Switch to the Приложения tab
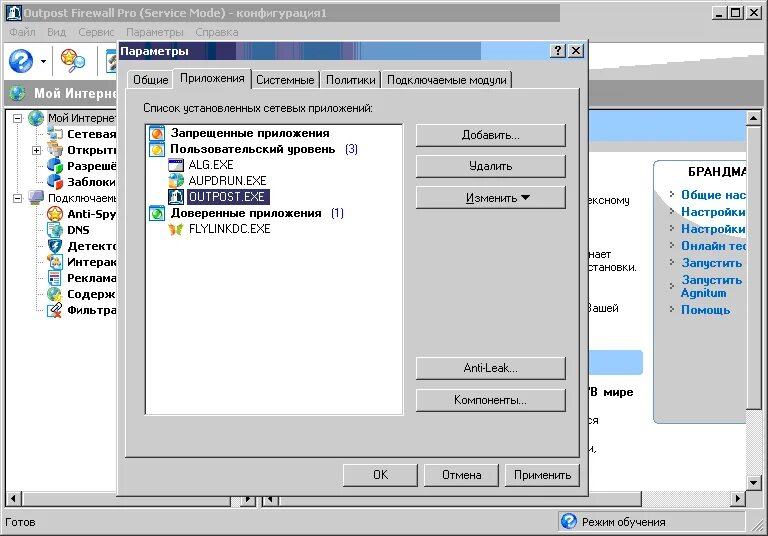 point(212,78)
